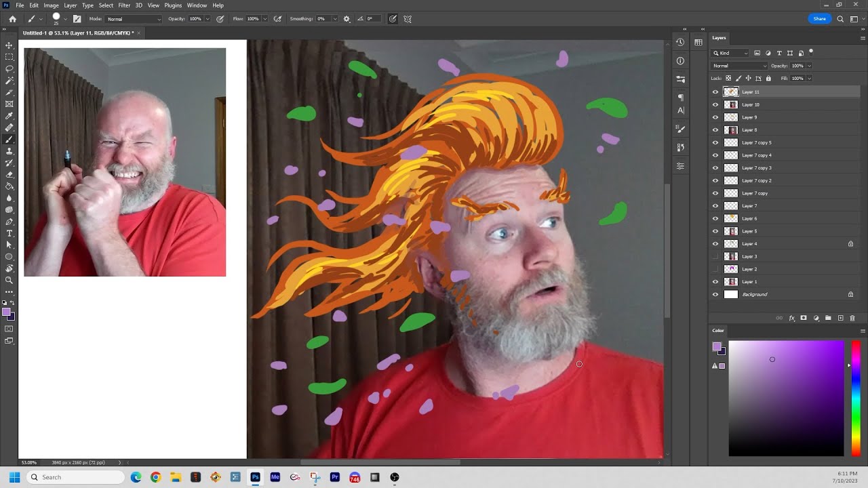Select the Zoom tool in toolbar
The image size is (868, 488).
point(9,280)
